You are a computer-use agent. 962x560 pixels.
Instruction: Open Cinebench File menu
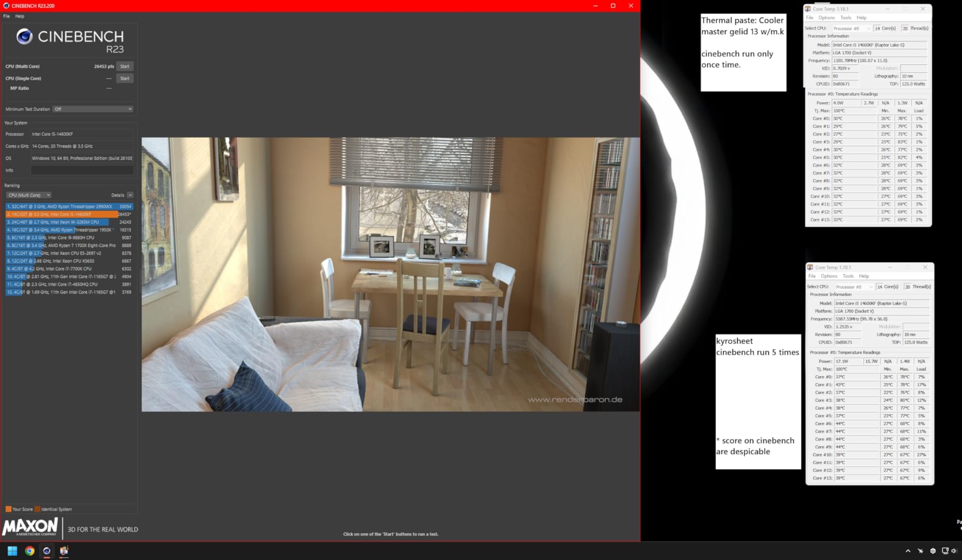point(6,16)
